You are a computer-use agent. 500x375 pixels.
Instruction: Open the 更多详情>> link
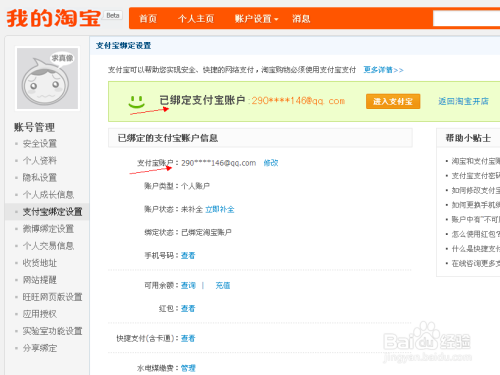tap(383, 70)
